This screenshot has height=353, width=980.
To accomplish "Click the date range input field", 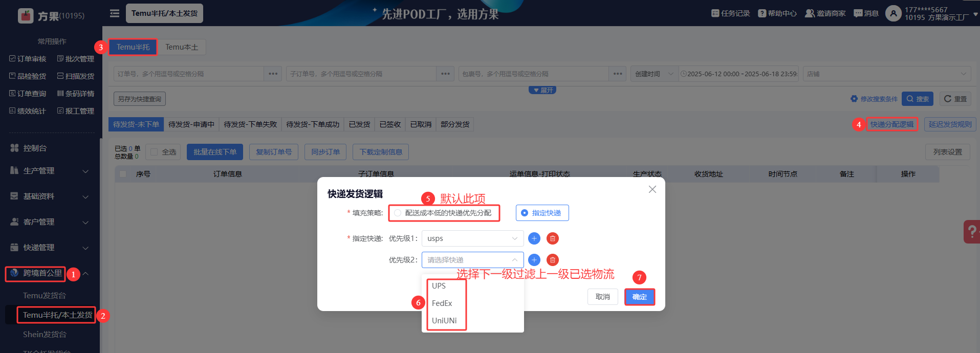I will tap(738, 74).
